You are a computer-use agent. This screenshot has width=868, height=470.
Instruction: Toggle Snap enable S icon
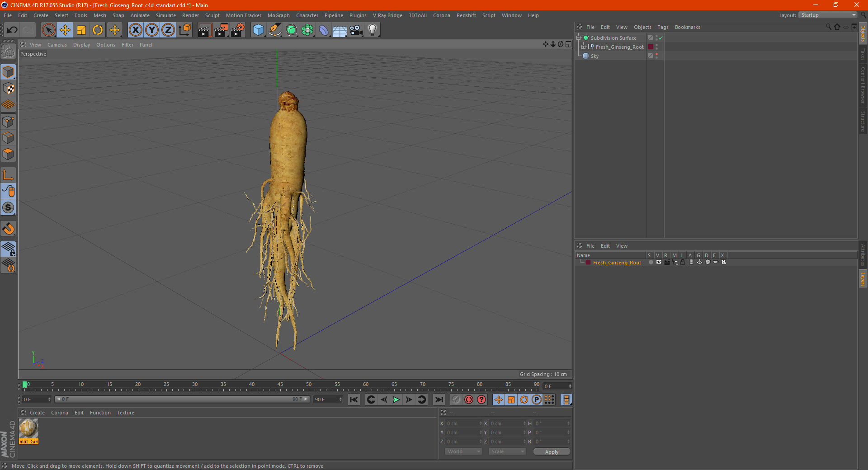pyautogui.click(x=8, y=207)
